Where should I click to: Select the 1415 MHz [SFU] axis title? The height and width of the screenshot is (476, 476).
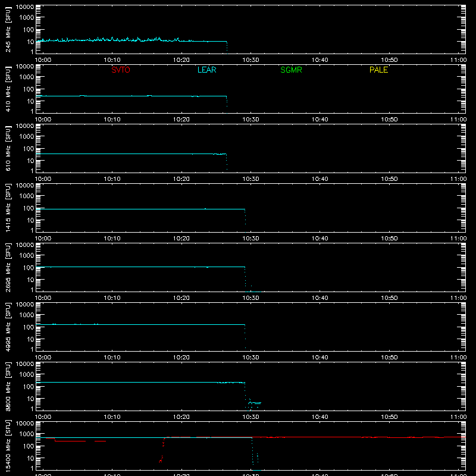(x=8, y=208)
